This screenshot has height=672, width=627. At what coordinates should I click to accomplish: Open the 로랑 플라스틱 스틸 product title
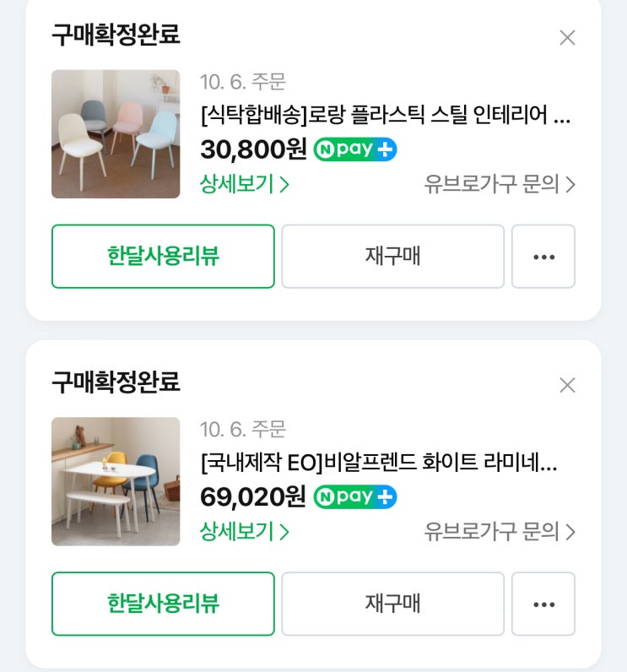point(386,114)
